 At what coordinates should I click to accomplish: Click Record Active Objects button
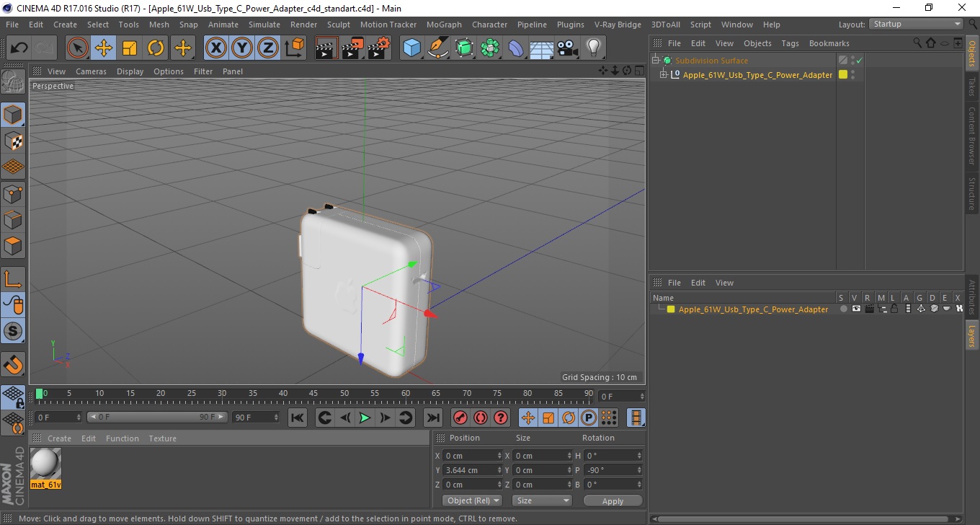pos(460,418)
